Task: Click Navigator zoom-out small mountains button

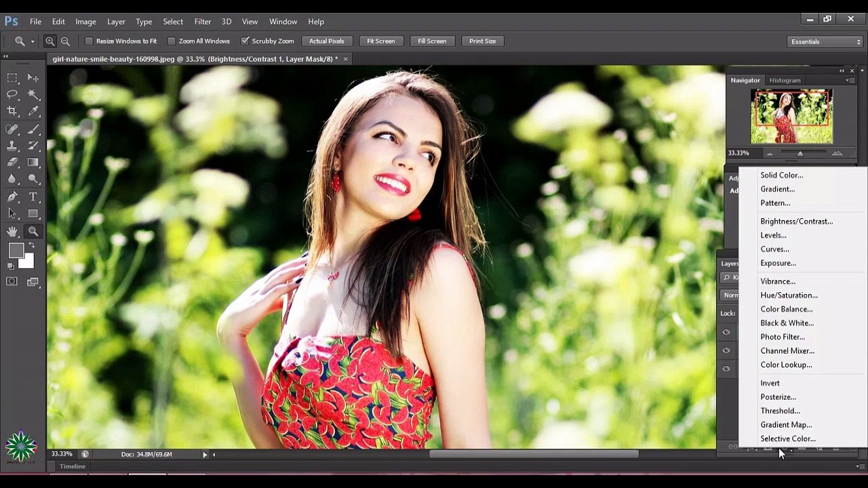Action: pos(770,153)
